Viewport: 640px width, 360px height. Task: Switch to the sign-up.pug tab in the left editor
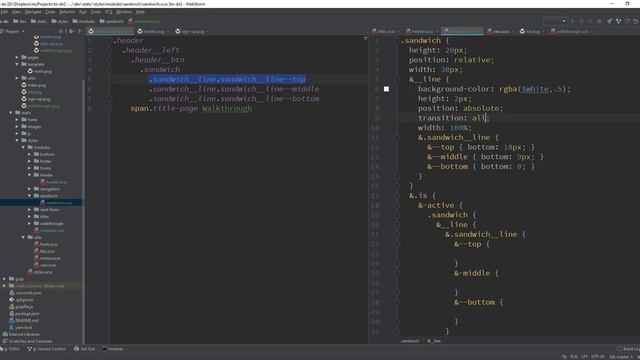click(x=192, y=31)
